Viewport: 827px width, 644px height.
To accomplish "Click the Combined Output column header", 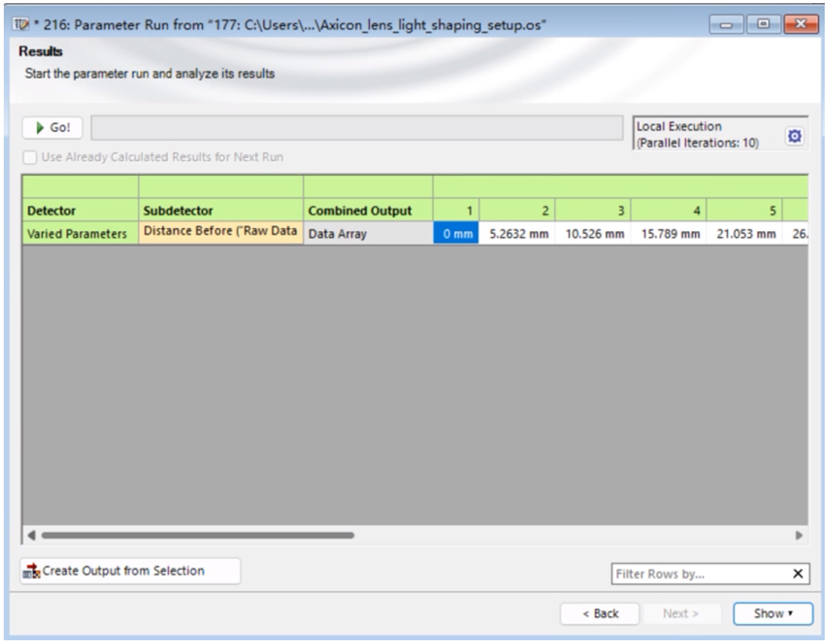I will (x=368, y=211).
